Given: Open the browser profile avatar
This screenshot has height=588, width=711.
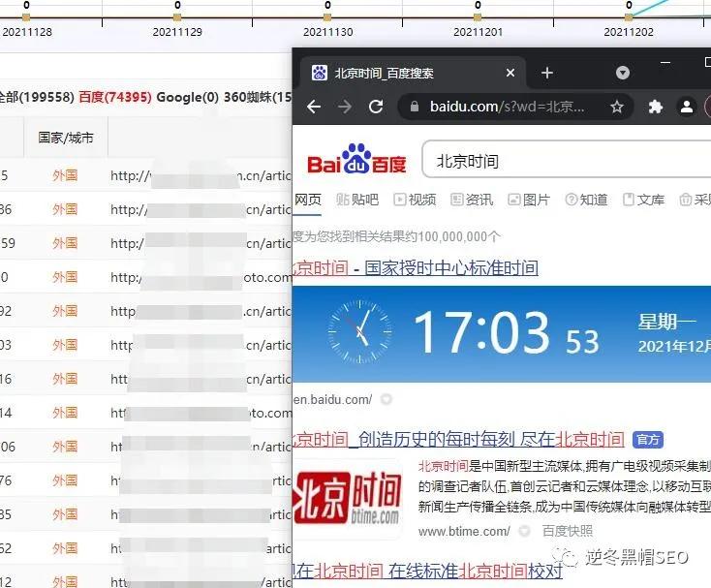Looking at the screenshot, I should pyautogui.click(x=687, y=107).
